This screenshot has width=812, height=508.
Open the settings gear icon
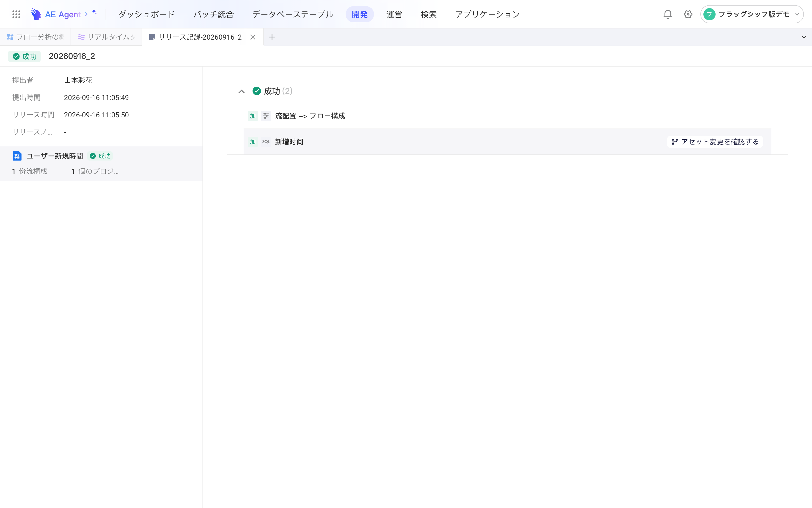(x=688, y=14)
